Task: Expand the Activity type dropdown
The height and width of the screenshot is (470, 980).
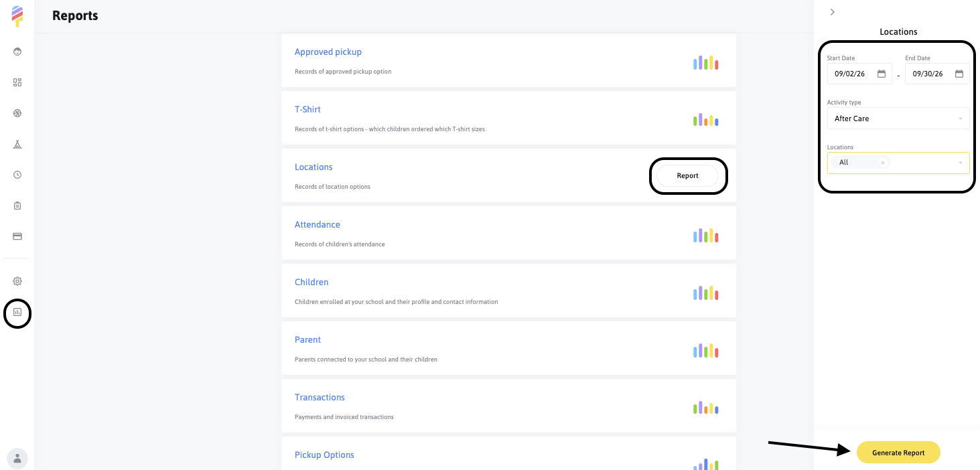Action: tap(898, 119)
